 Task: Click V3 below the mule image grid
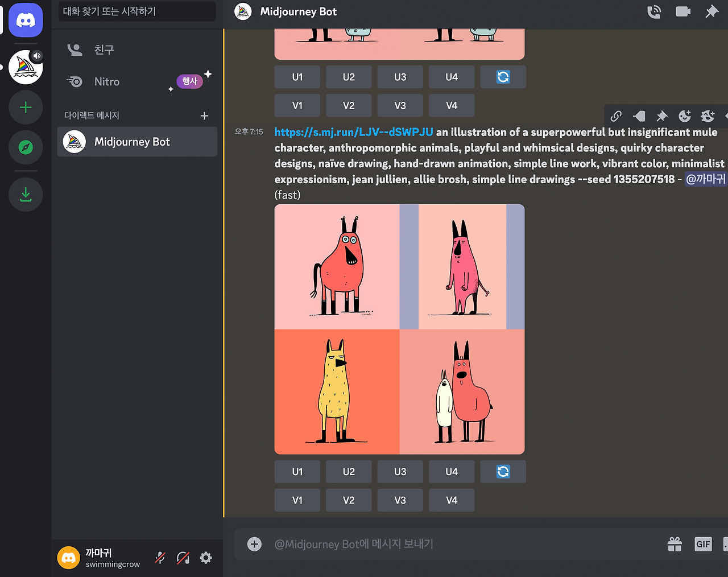pyautogui.click(x=400, y=500)
